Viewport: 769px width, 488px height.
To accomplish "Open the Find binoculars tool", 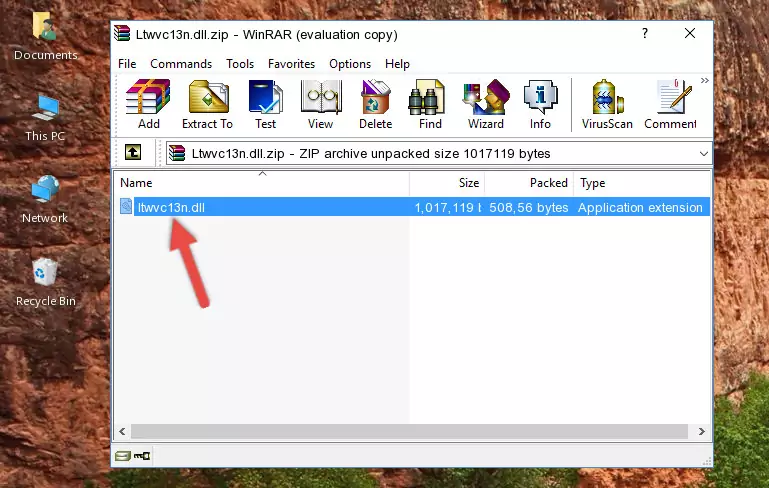I will [x=430, y=104].
